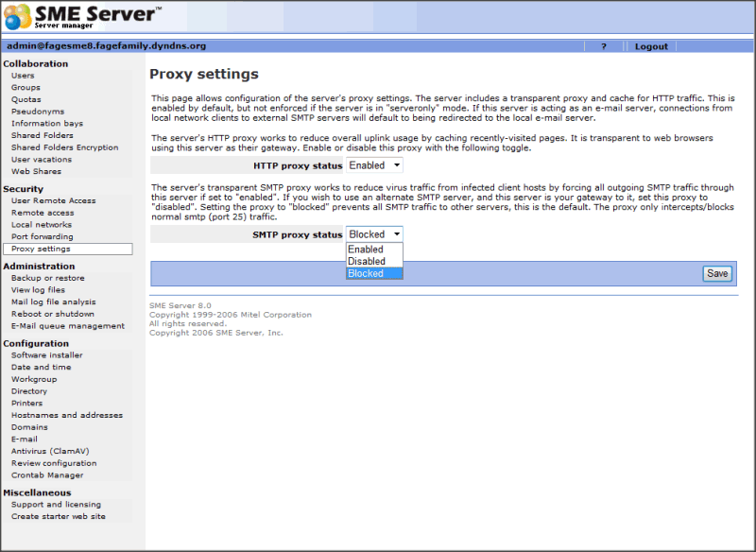Open Web Shares
756x552 pixels.
[x=36, y=172]
